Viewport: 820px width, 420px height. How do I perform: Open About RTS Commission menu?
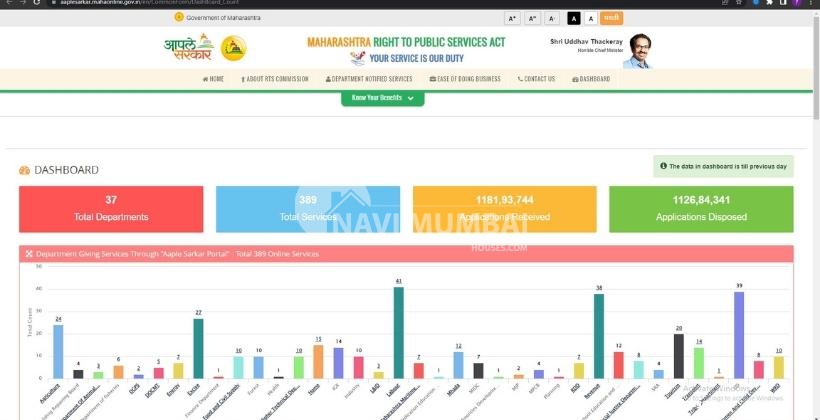coord(274,79)
